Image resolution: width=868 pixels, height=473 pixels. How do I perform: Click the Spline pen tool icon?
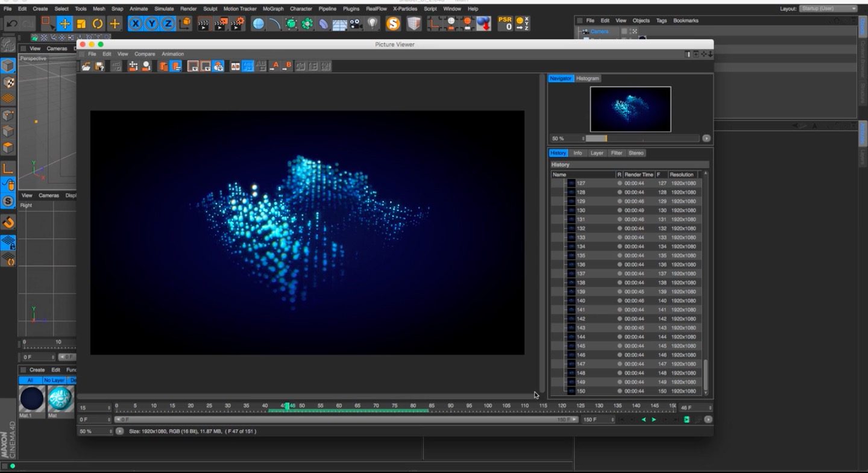(x=275, y=23)
